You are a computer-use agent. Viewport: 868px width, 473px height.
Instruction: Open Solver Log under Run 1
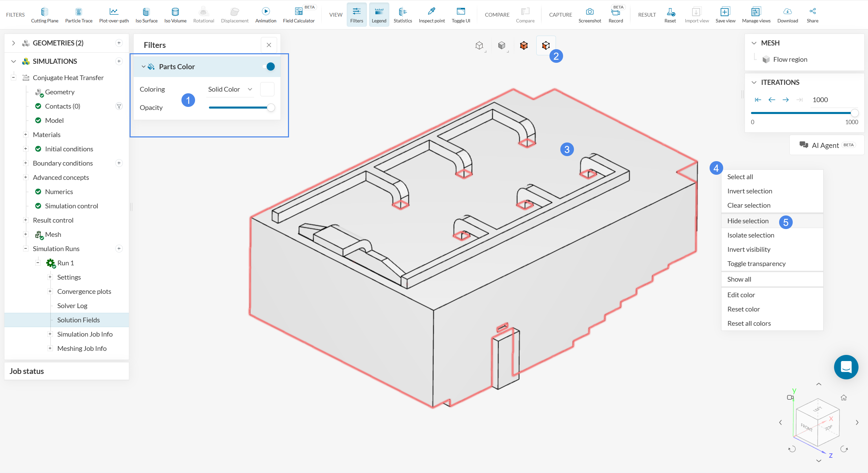[72, 306]
